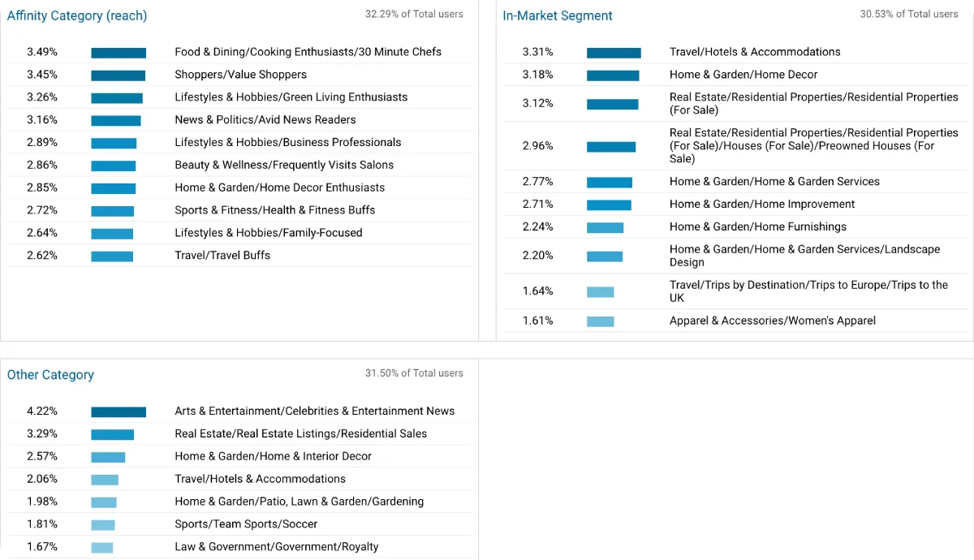Open the In-Market Segment heading link
The width and height of the screenshot is (974, 560).
pyautogui.click(x=558, y=15)
